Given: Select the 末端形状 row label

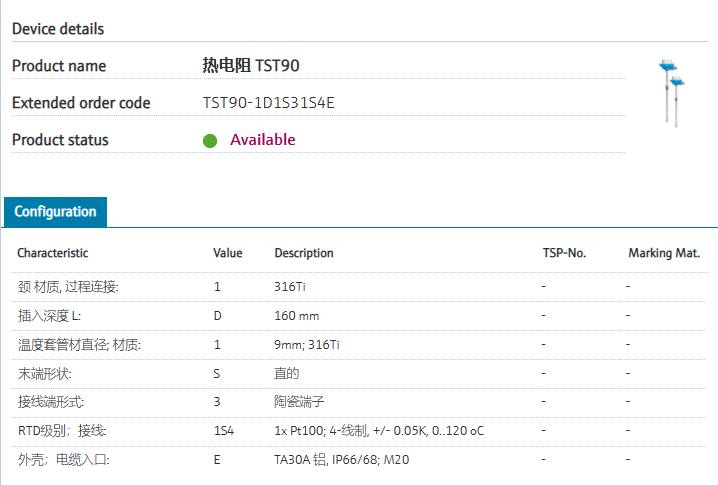Looking at the screenshot, I should (45, 374).
